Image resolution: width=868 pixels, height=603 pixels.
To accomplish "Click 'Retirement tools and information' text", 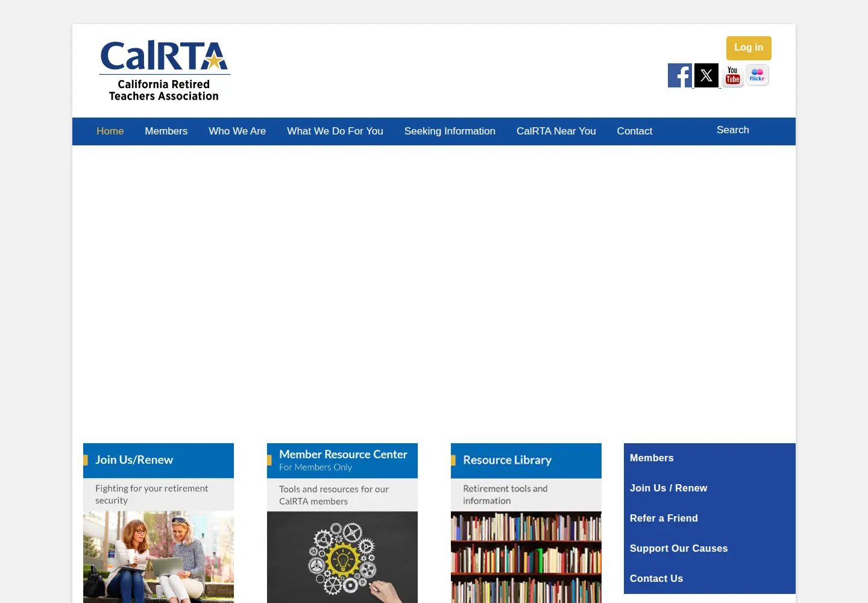I will pos(505,494).
